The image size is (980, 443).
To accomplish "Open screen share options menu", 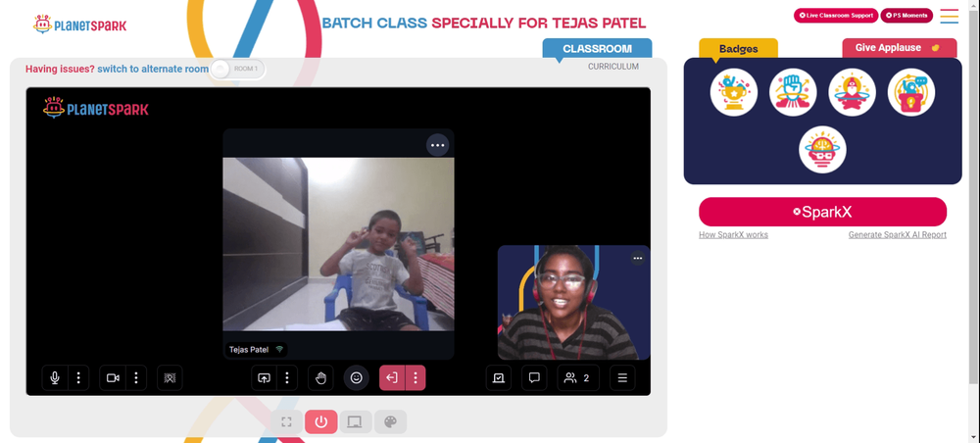I will click(x=287, y=378).
